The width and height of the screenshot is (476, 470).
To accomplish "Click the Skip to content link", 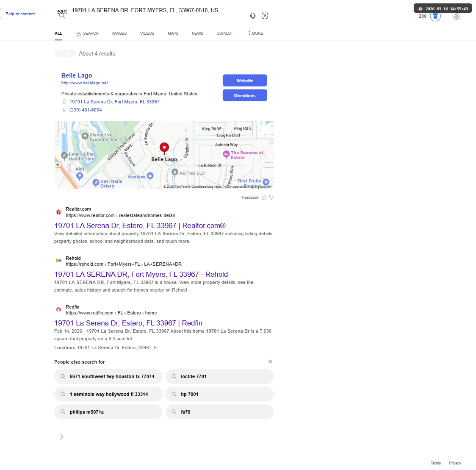I will pos(20,14).
